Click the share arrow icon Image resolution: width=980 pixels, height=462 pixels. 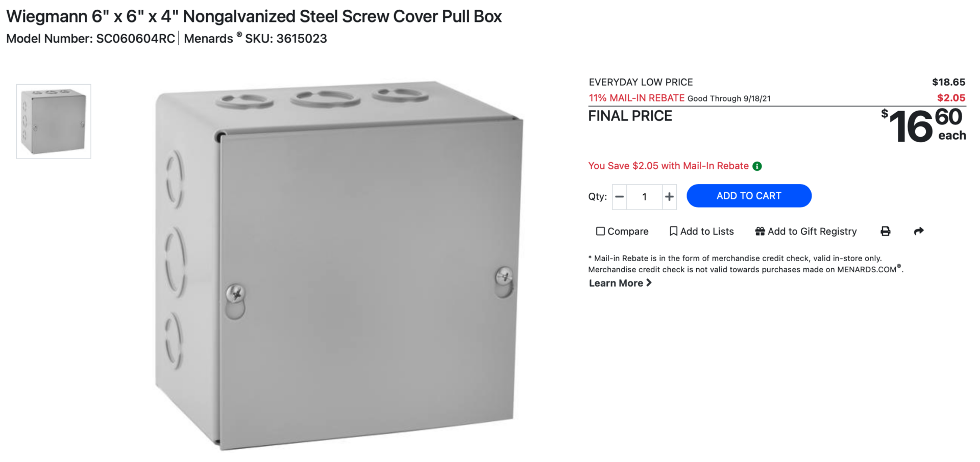click(x=919, y=232)
